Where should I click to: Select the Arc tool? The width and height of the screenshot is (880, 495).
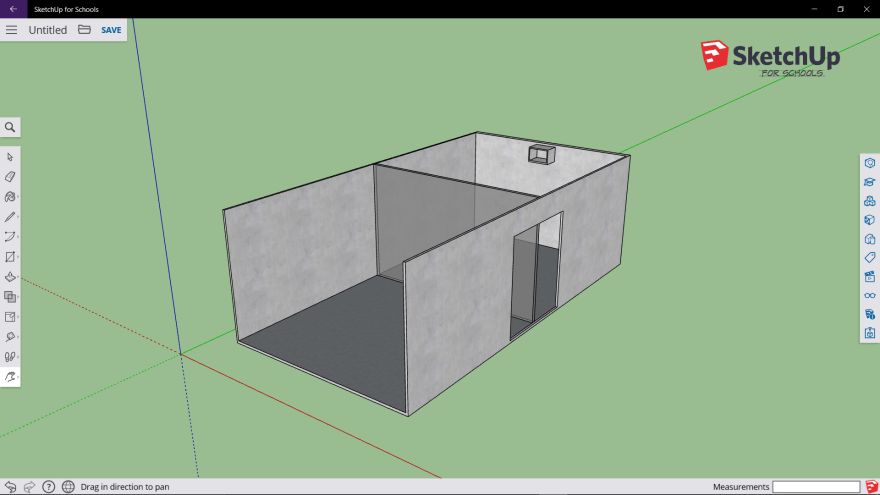point(10,237)
